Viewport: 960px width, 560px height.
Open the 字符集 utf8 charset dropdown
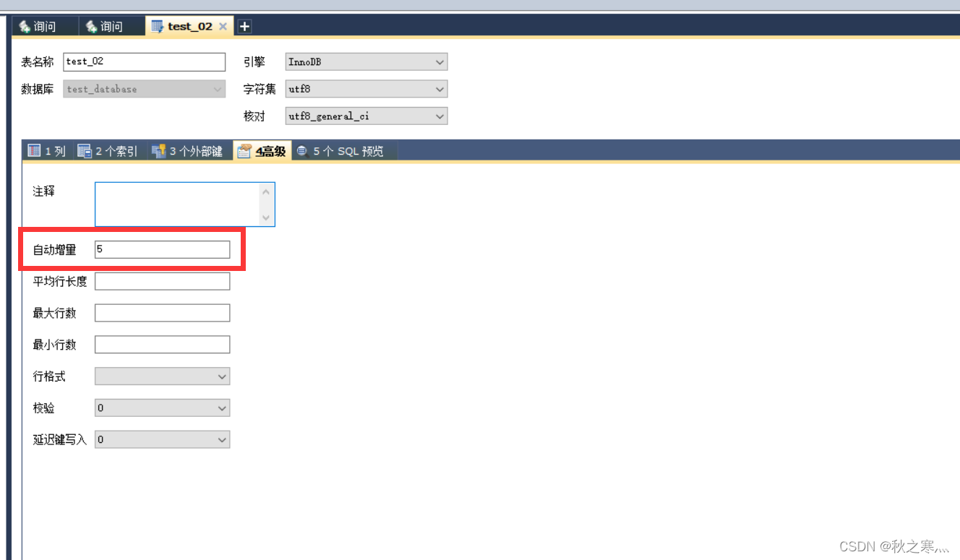point(367,89)
